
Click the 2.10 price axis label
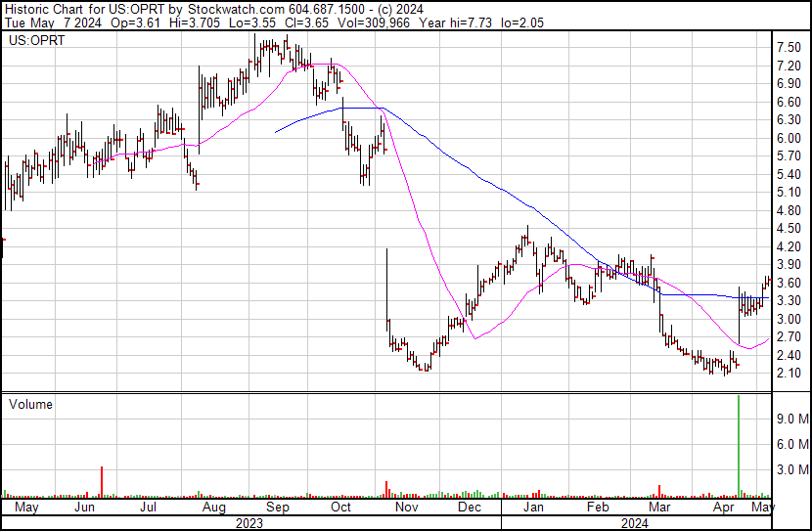789,374
